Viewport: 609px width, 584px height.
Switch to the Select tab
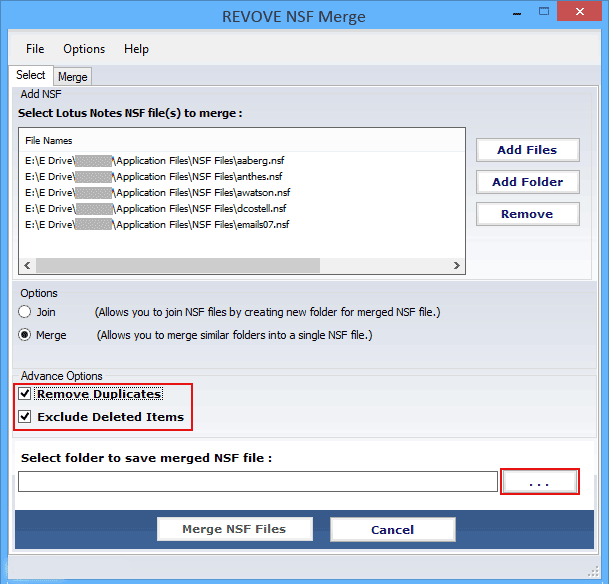coord(31,75)
